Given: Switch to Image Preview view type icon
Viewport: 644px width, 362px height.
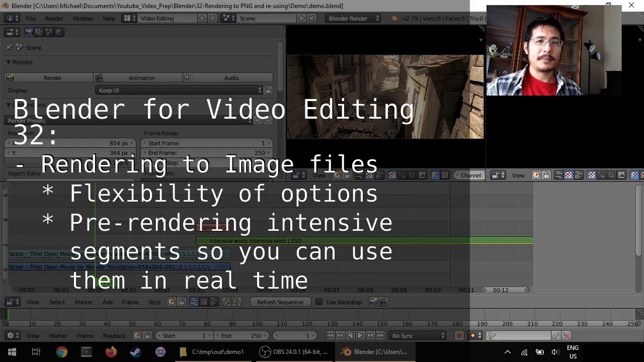Looking at the screenshot, I should 204,302.
